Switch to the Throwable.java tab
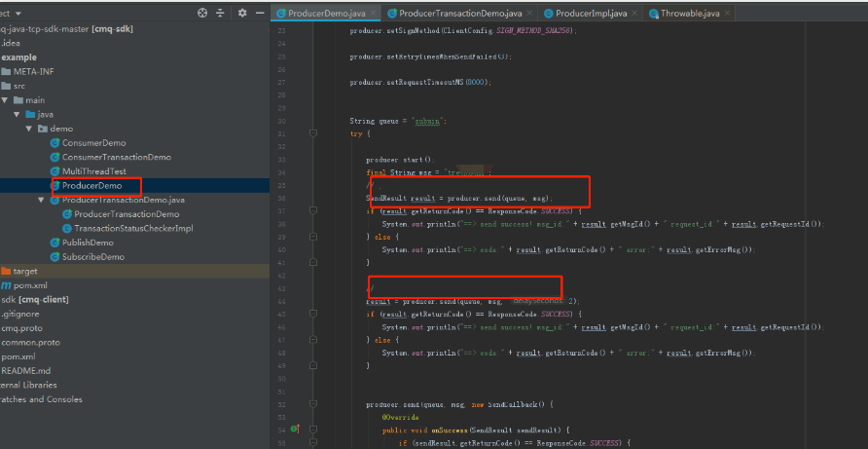Screen dimensions: 868x449 (692, 14)
